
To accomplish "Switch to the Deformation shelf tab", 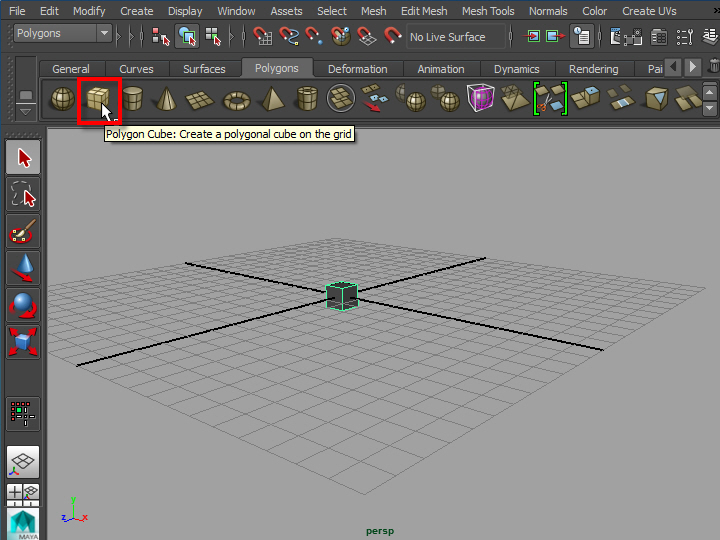I will click(357, 69).
